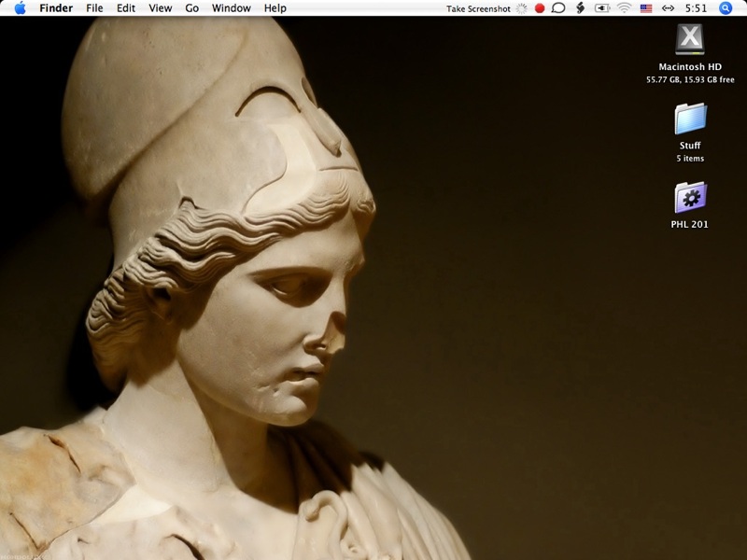Image resolution: width=747 pixels, height=560 pixels.
Task: Click the swirl icon beside battery
Action: click(x=580, y=8)
